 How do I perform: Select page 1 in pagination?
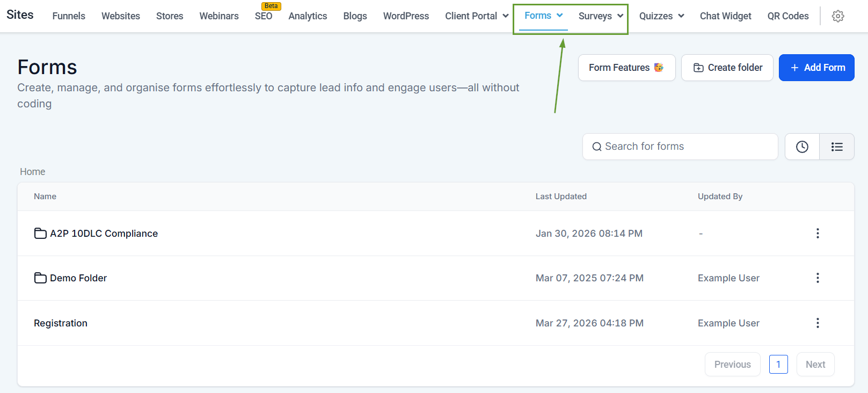[778, 365]
